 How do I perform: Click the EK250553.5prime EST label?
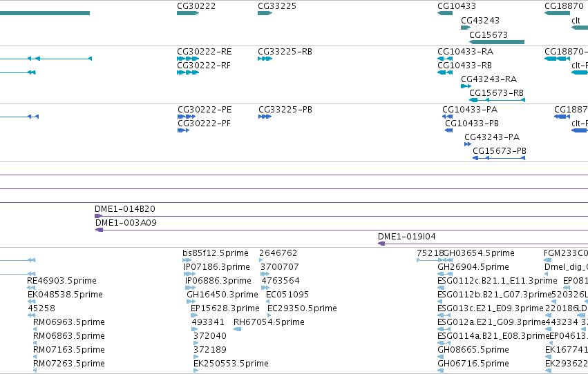[x=231, y=364]
